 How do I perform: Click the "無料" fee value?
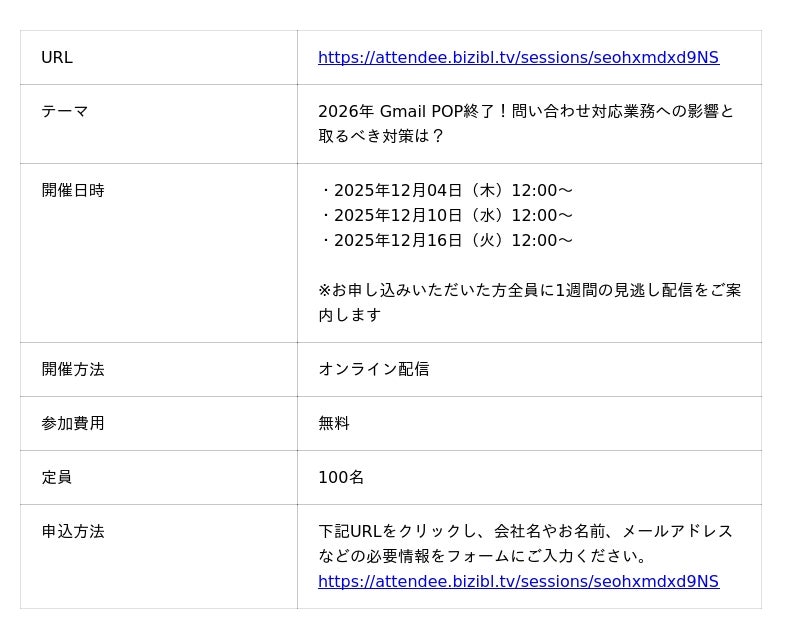(x=334, y=424)
